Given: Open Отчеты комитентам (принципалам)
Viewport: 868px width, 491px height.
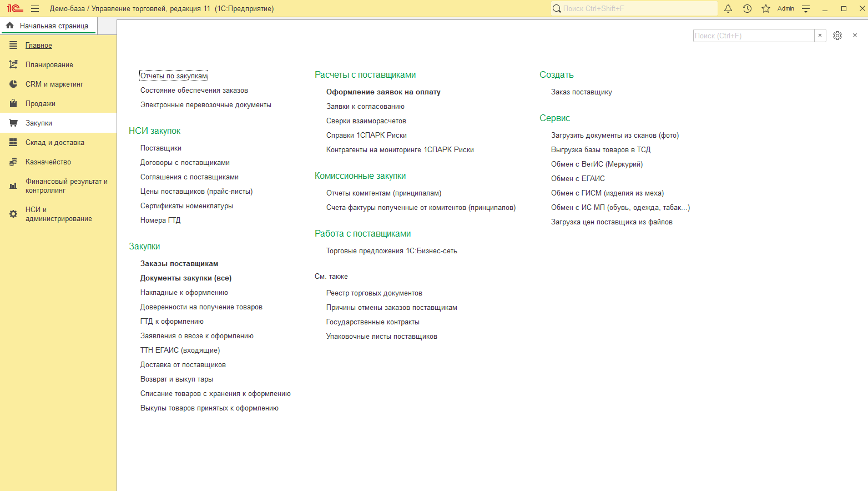Looking at the screenshot, I should pyautogui.click(x=384, y=193).
